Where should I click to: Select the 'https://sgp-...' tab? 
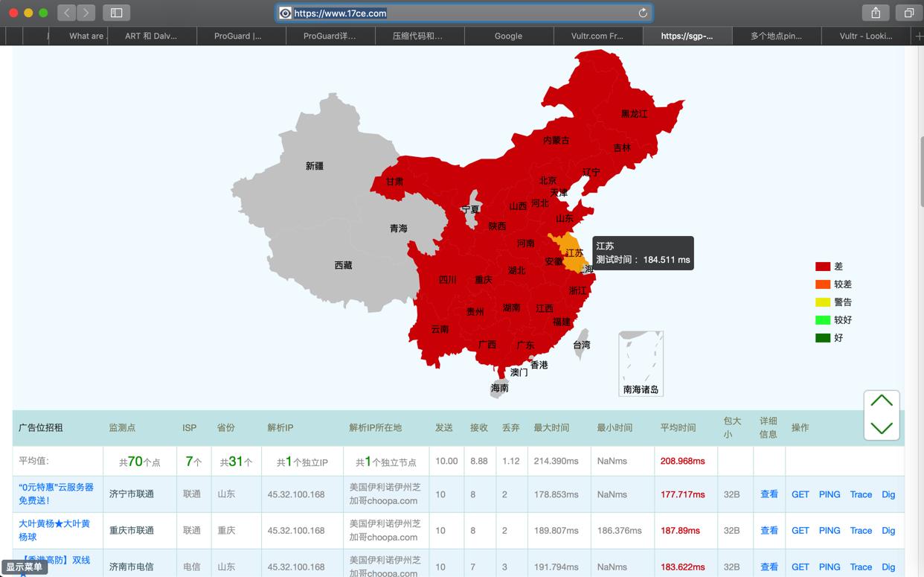click(x=687, y=36)
